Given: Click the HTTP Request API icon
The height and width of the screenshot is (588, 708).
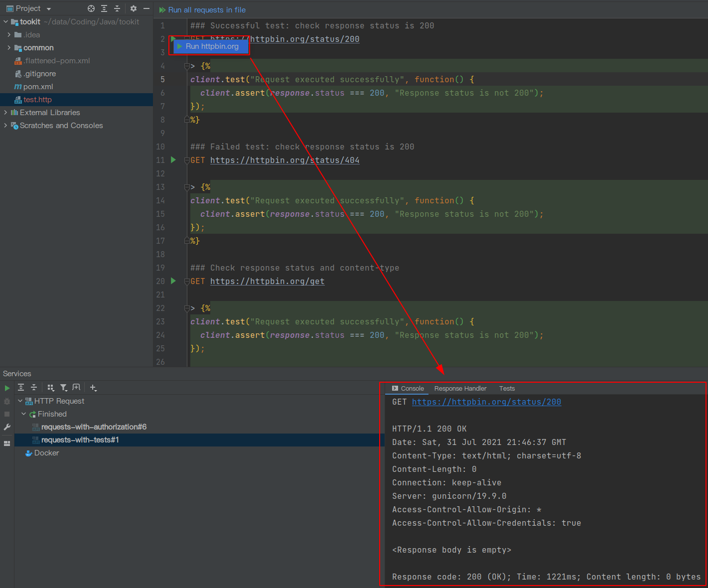Looking at the screenshot, I should tap(29, 401).
